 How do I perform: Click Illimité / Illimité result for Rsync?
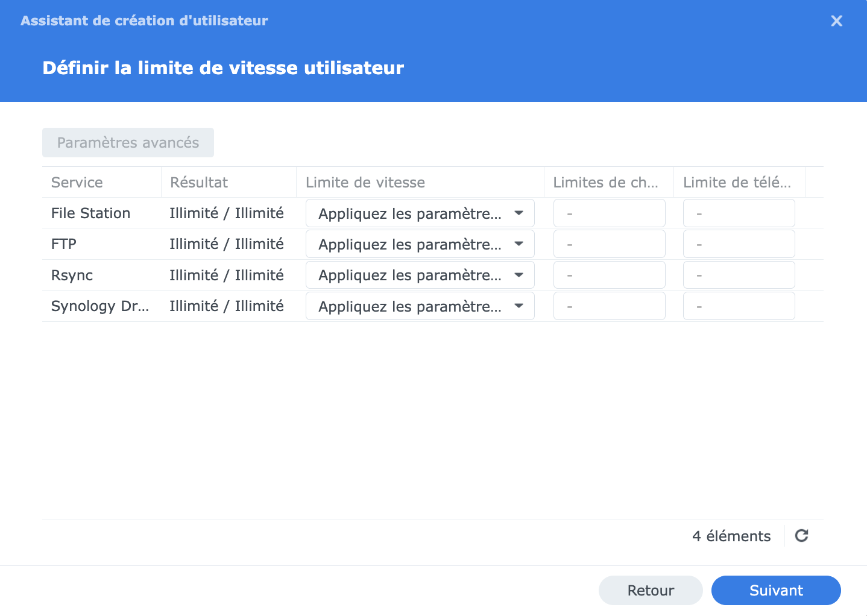(x=227, y=275)
